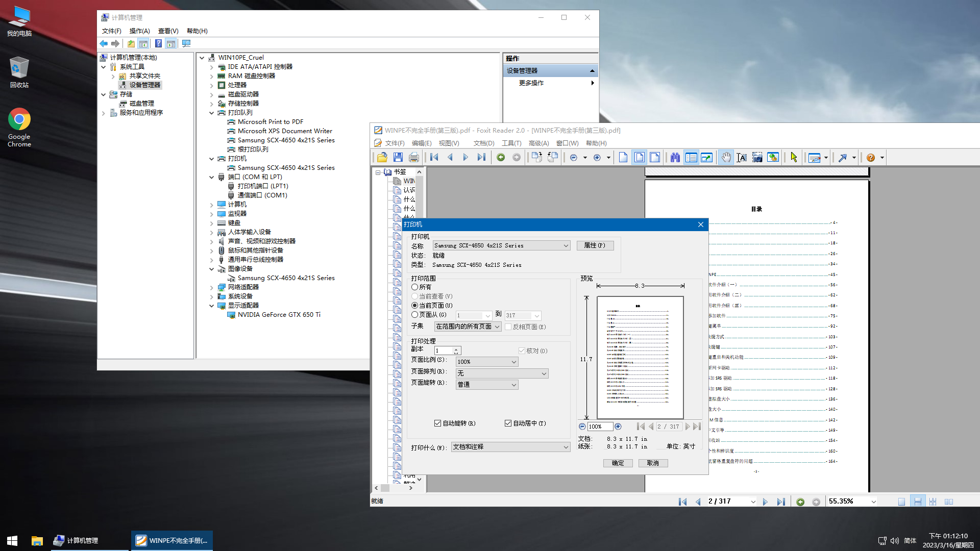This screenshot has height=551, width=980.
Task: Open 操作(A) menu in Computer Management
Action: pyautogui.click(x=140, y=31)
